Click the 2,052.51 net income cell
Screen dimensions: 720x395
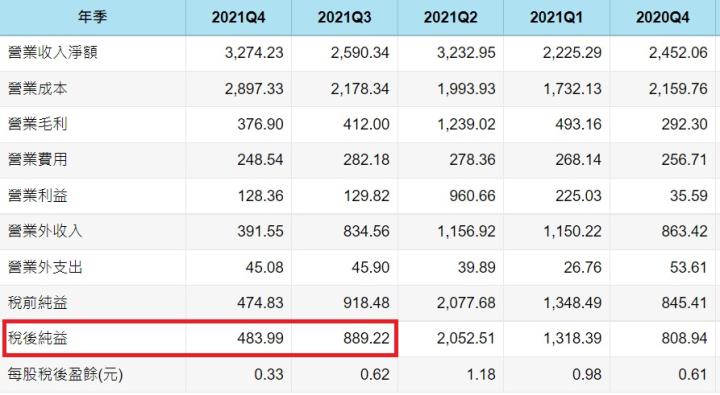(466, 339)
